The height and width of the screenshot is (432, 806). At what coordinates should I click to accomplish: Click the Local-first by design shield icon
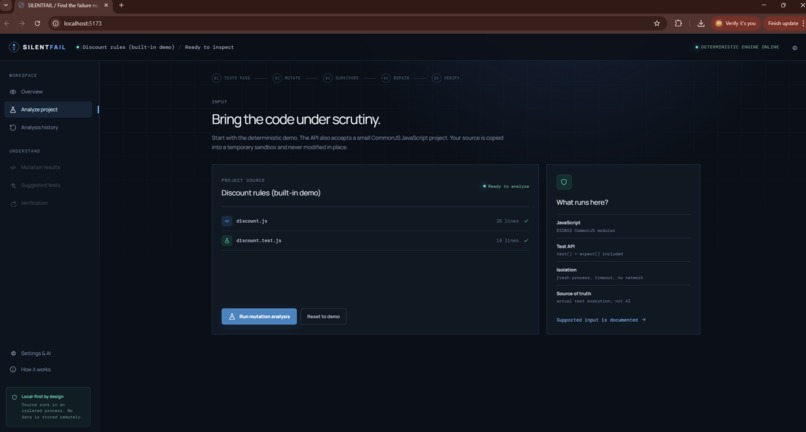click(x=14, y=397)
